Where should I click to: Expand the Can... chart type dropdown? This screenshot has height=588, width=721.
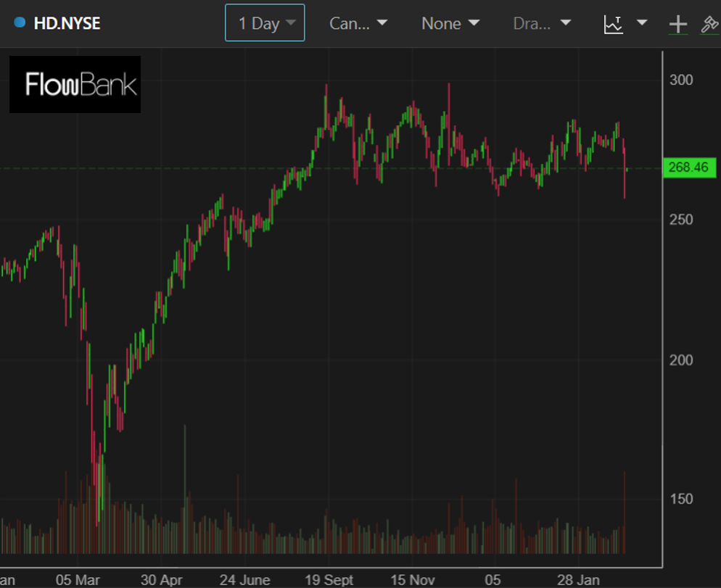(358, 23)
